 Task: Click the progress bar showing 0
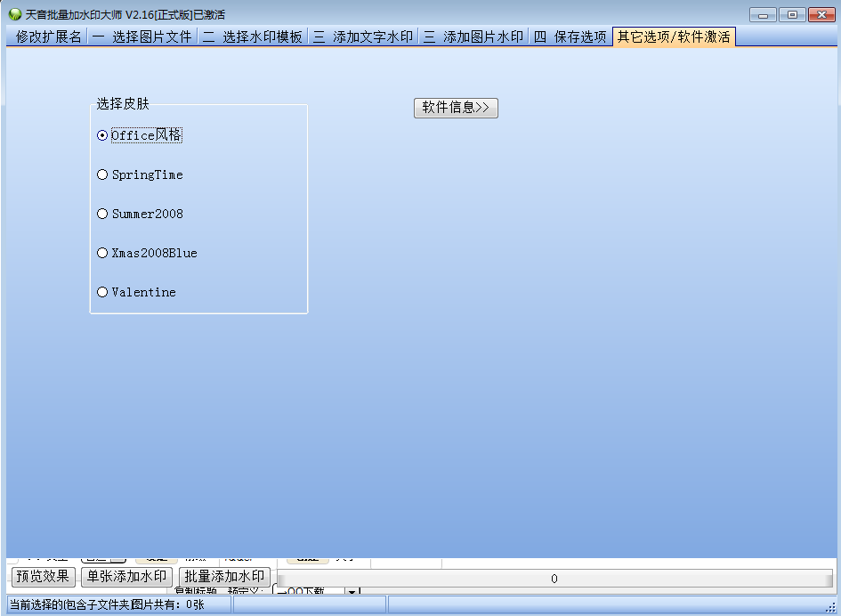pyautogui.click(x=554, y=579)
